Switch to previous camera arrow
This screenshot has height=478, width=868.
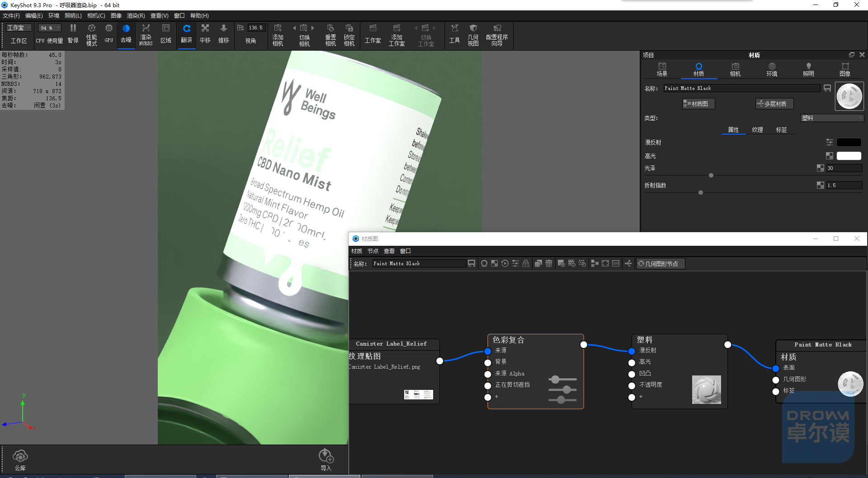(x=294, y=28)
